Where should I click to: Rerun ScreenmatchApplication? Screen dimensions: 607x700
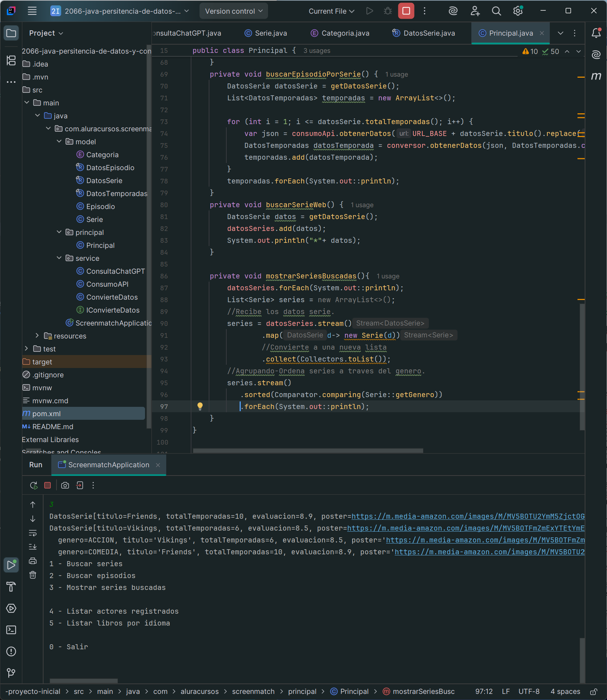pos(34,485)
